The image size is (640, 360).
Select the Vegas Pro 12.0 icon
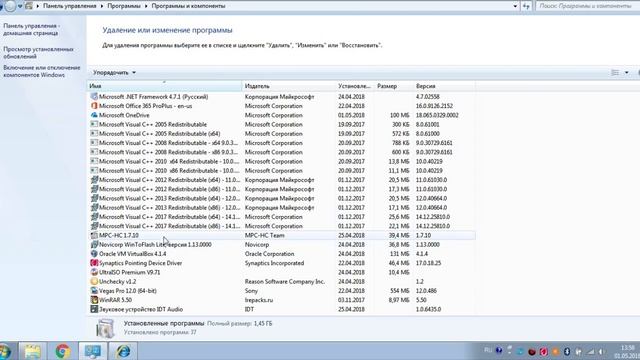click(x=94, y=291)
